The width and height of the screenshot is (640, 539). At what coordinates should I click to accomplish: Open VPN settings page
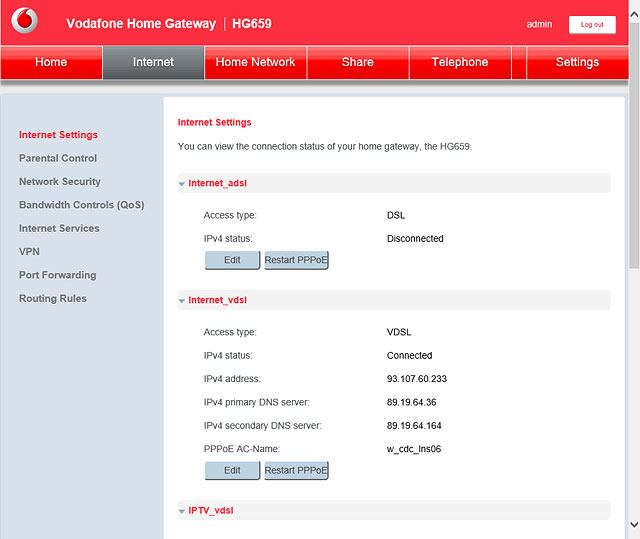29,252
